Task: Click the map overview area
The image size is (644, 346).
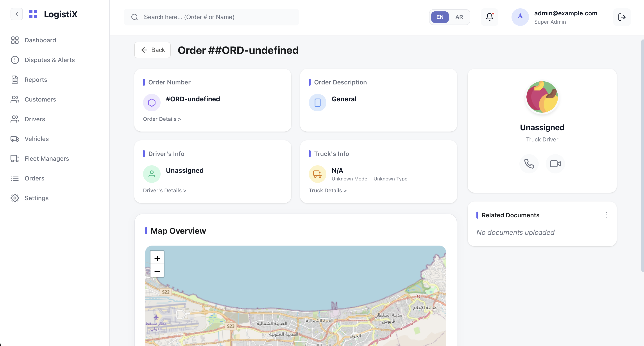Action: [x=295, y=296]
